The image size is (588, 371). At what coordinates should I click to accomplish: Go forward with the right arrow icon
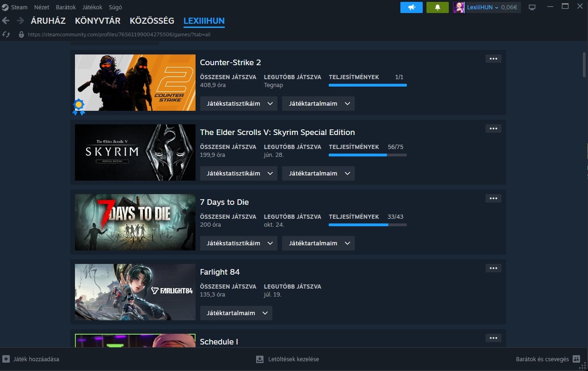pos(20,20)
